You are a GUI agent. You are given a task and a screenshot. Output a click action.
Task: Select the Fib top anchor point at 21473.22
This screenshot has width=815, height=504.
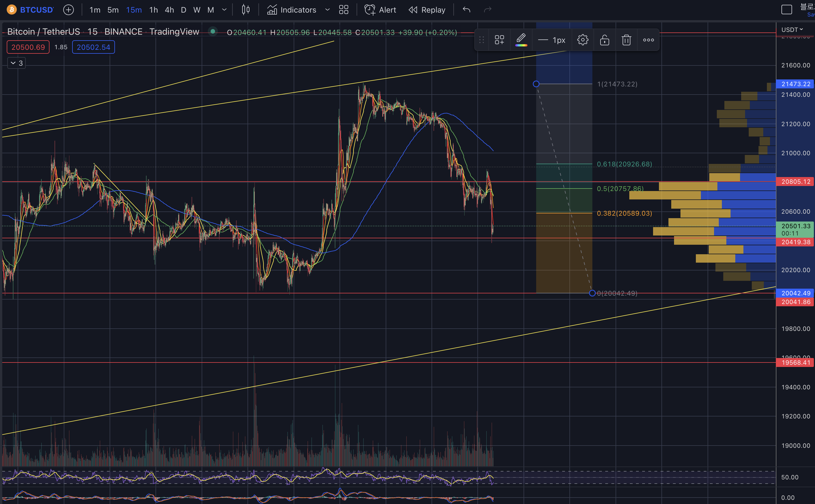pos(536,84)
